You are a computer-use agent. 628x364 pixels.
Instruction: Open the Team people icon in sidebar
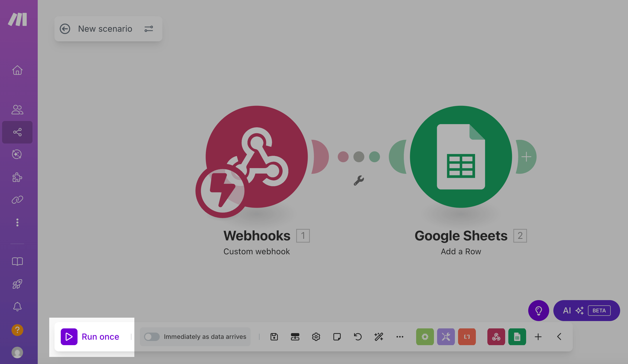pos(17,110)
